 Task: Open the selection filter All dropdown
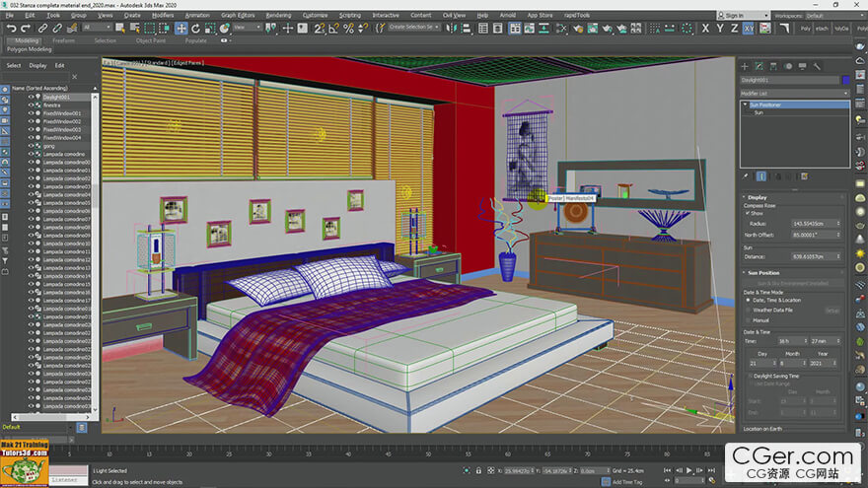[x=96, y=28]
